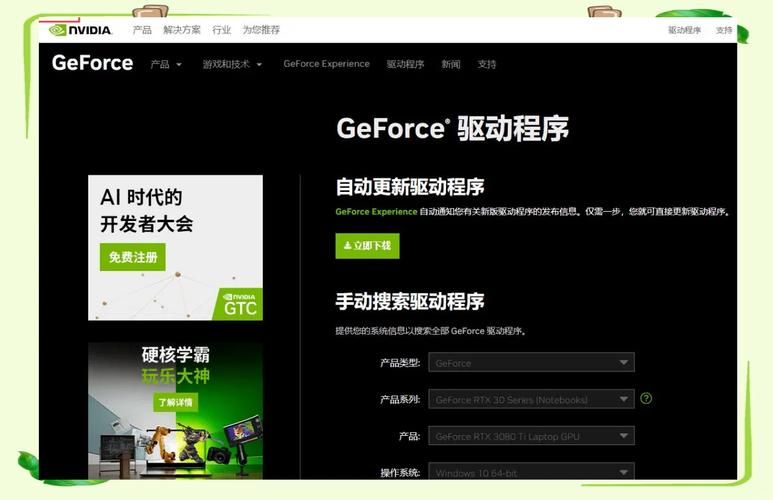Image resolution: width=773 pixels, height=500 pixels.
Task: Click 手动搜索驱动程序 heading
Action: 410,301
